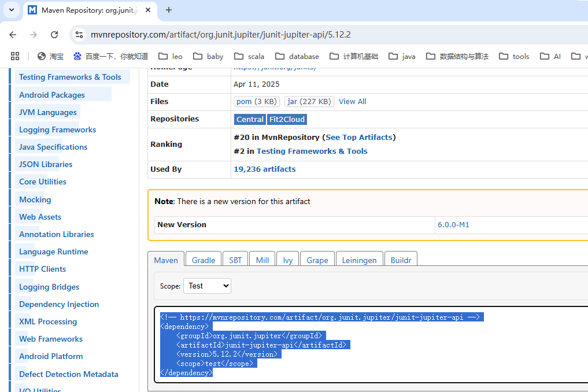Switch to the SBT tab
This screenshot has width=588, height=392.
pyautogui.click(x=235, y=260)
